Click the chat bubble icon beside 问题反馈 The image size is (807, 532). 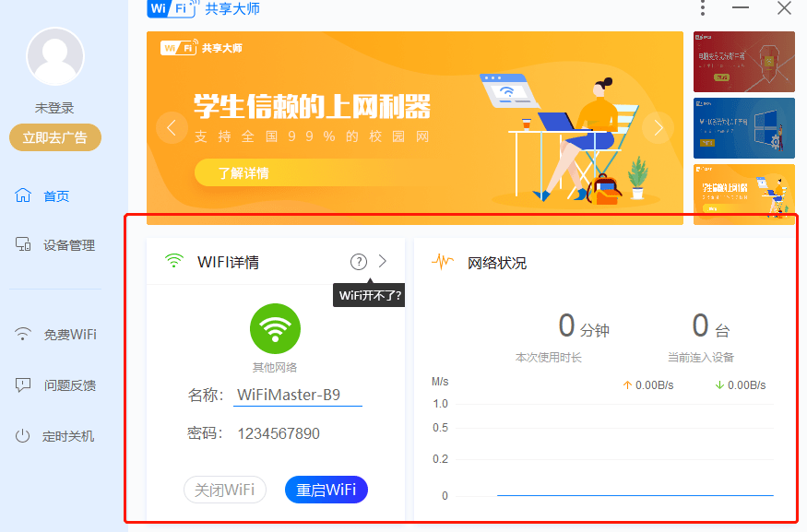pyautogui.click(x=23, y=384)
